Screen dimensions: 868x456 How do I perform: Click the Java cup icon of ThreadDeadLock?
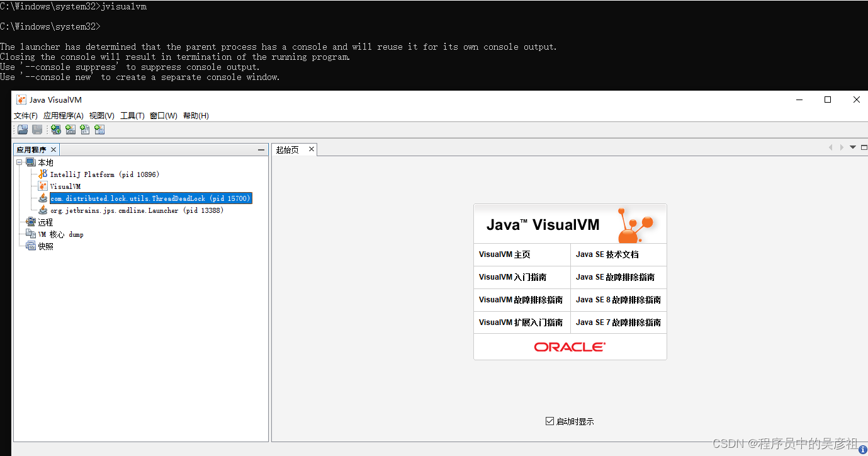click(x=43, y=198)
